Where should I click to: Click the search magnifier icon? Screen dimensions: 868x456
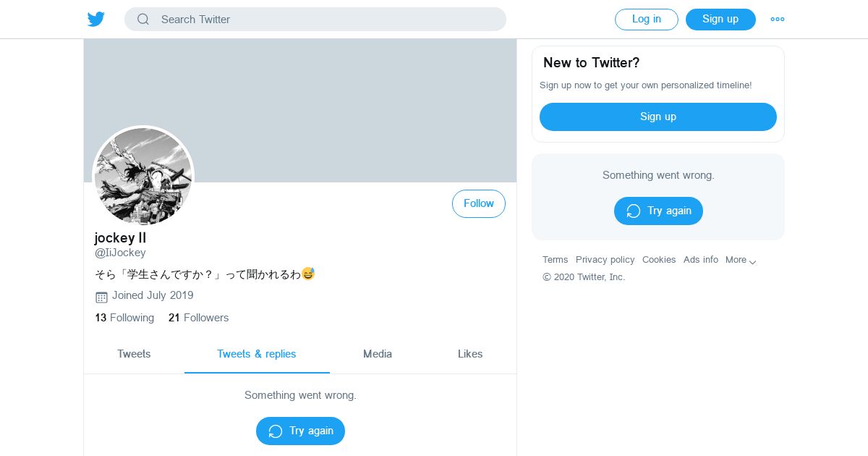(143, 20)
